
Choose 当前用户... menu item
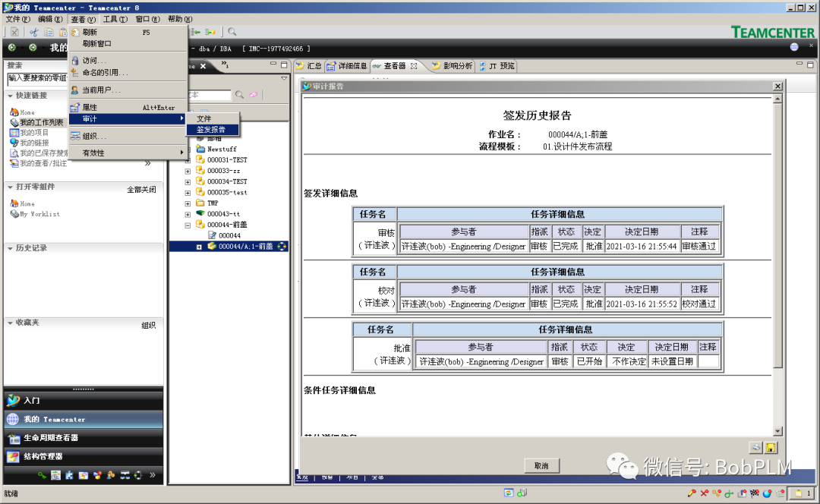point(128,90)
